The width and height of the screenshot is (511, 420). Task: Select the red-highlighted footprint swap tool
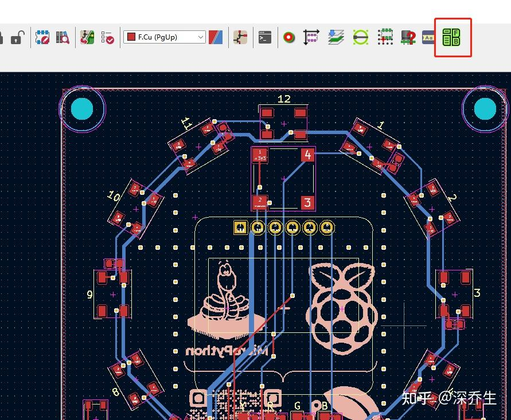453,37
